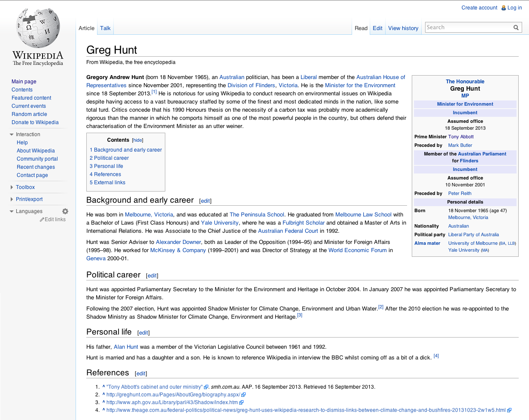Jump to External links in Contents
The height and width of the screenshot is (420, 529).
(x=107, y=183)
